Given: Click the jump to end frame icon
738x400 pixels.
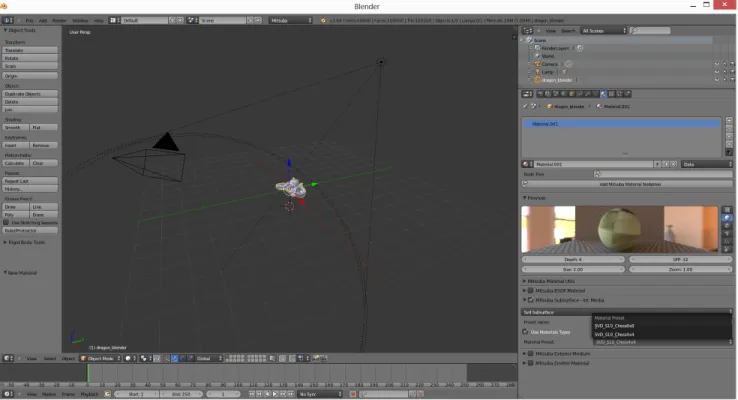Looking at the screenshot, I should 291,394.
